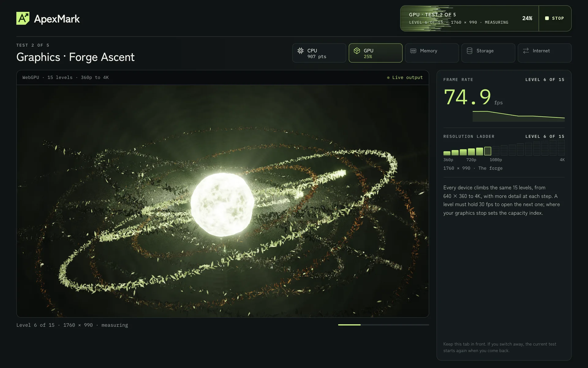Screen dimensions: 588x368
Task: Open the Storage test tab
Action: [x=488, y=53]
